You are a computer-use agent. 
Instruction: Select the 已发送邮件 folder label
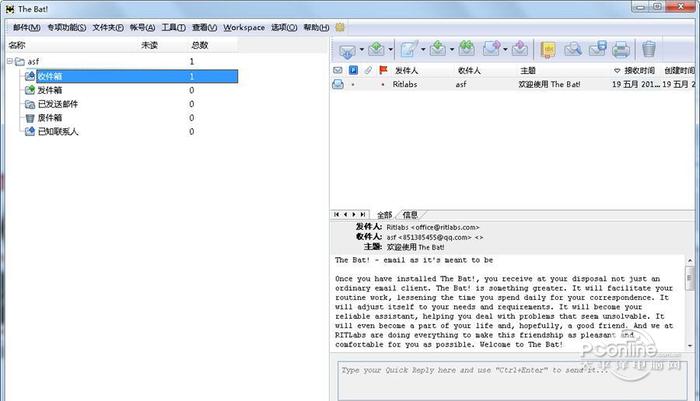[x=58, y=104]
